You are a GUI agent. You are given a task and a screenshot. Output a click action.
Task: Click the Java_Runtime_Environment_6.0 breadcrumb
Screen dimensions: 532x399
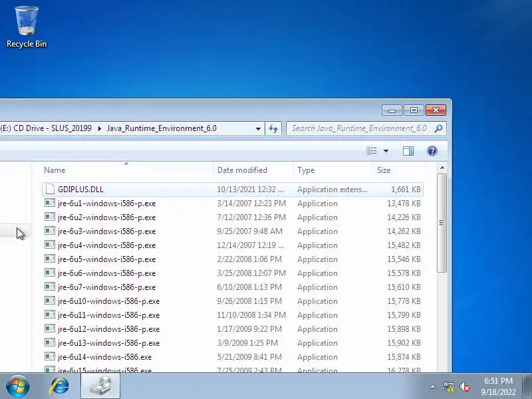coord(162,128)
